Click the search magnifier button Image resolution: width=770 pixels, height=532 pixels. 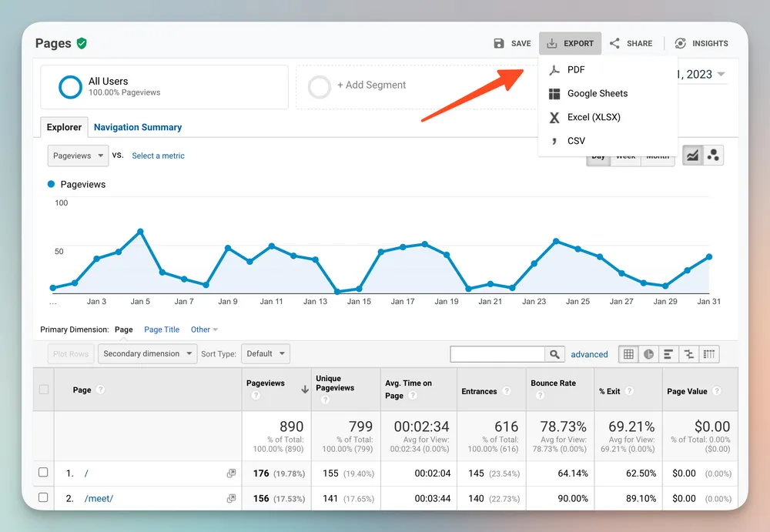coord(554,354)
